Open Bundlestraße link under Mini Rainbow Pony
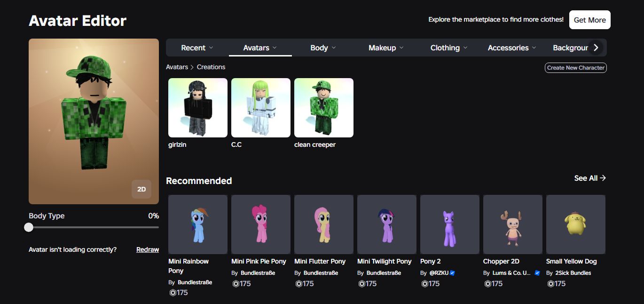Image resolution: width=644 pixels, height=304 pixels. tap(195, 282)
